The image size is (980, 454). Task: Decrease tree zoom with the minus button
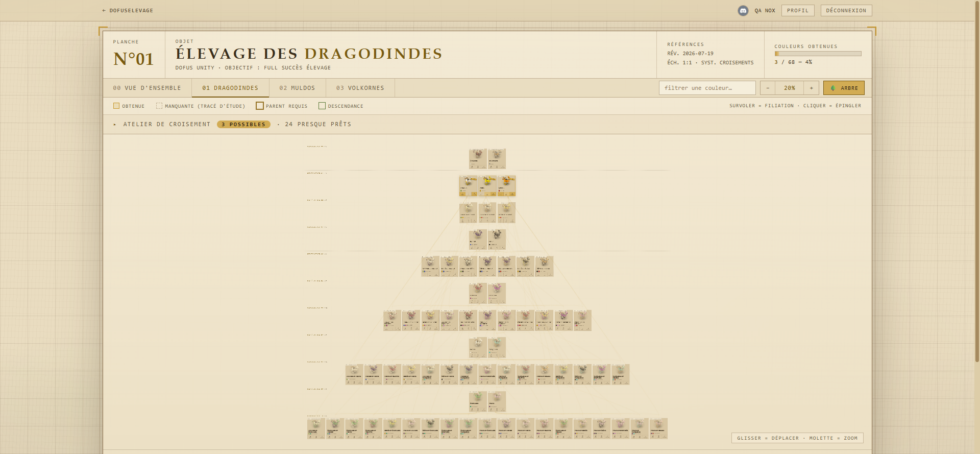pyautogui.click(x=768, y=88)
